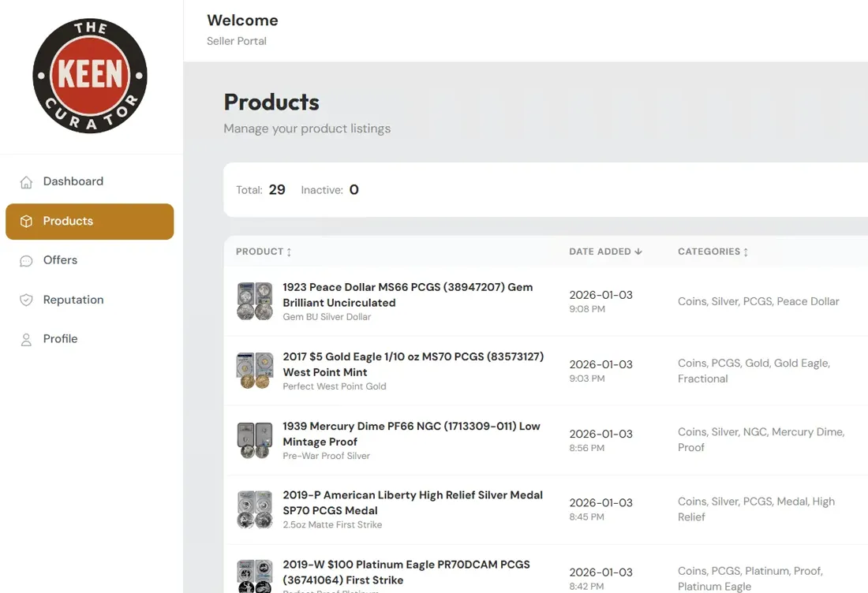This screenshot has width=868, height=593.
Task: Click the Seller Portal label
Action: [x=237, y=42]
